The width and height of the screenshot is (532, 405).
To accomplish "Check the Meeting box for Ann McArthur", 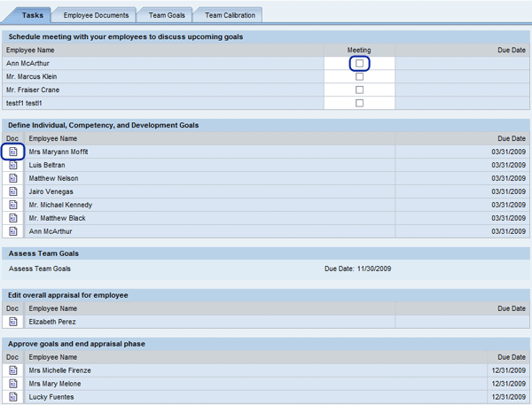I will click(x=359, y=64).
